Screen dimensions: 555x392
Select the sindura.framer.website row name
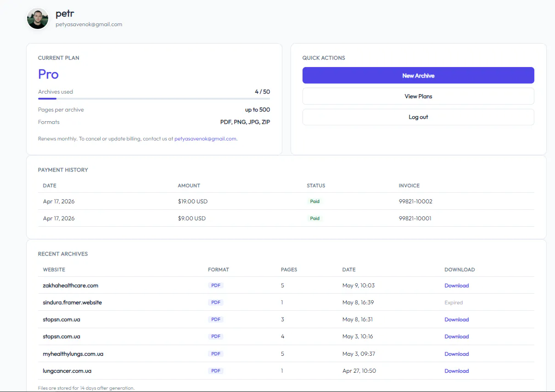[x=72, y=302]
